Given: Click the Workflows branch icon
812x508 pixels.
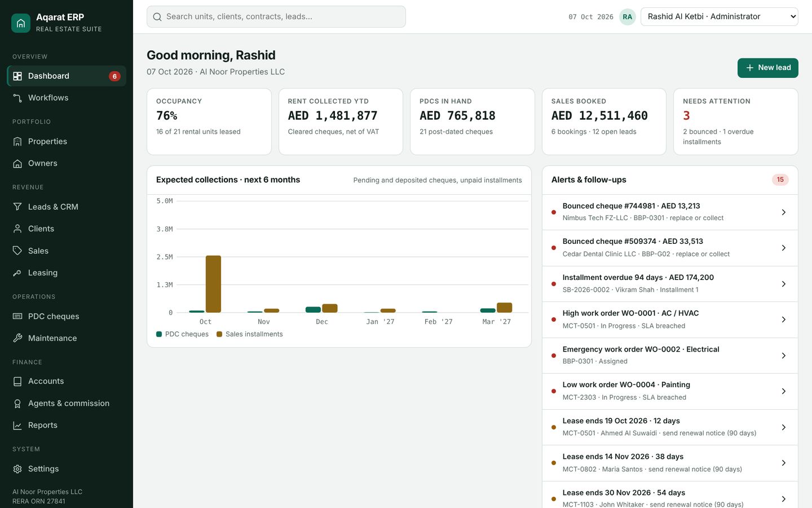Looking at the screenshot, I should [17, 98].
